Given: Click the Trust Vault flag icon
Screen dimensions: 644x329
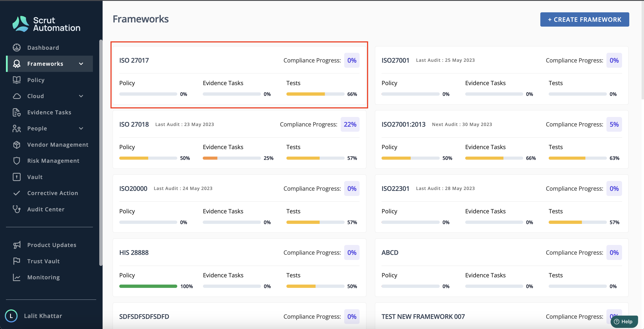Looking at the screenshot, I should coord(17,261).
